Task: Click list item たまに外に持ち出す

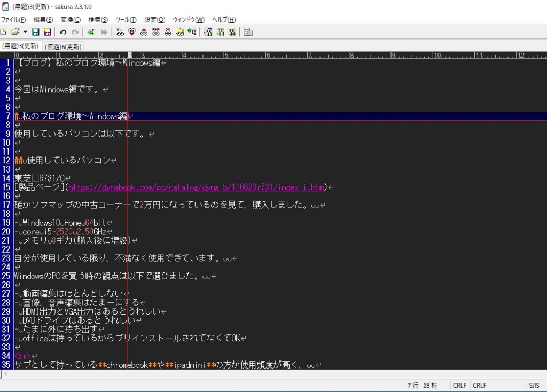Action: tap(57, 329)
